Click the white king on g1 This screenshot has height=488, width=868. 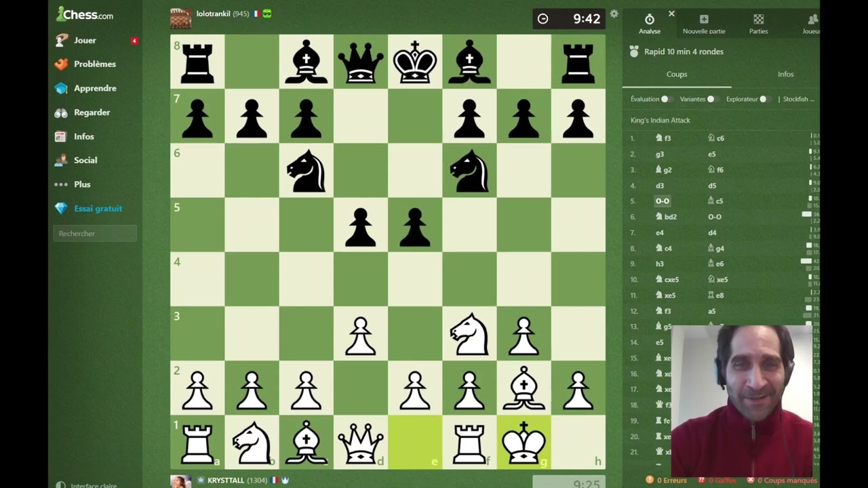point(524,442)
